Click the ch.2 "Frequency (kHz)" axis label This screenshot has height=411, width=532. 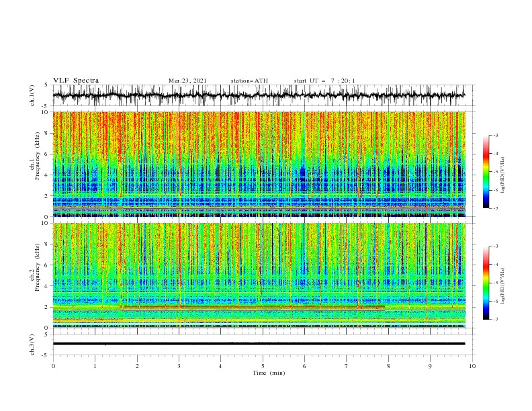(x=38, y=267)
